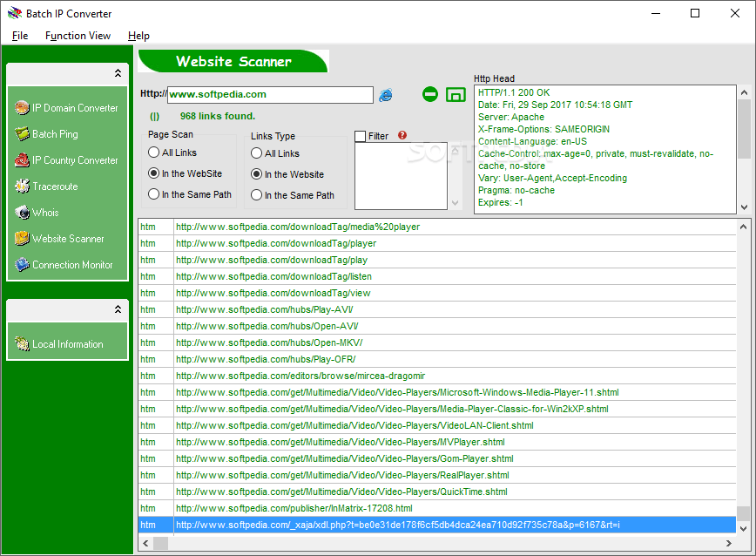Screen dimensions: 756x556
Task: Collapse the top tools sidebar panel
Action: (x=118, y=73)
